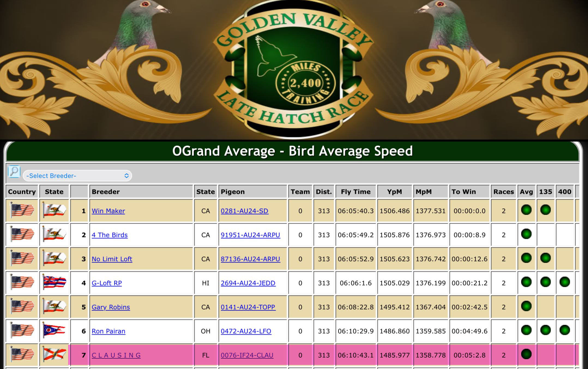Viewport: 588px width, 369px height.
Task: Click the To Win column header
Action: click(x=464, y=192)
